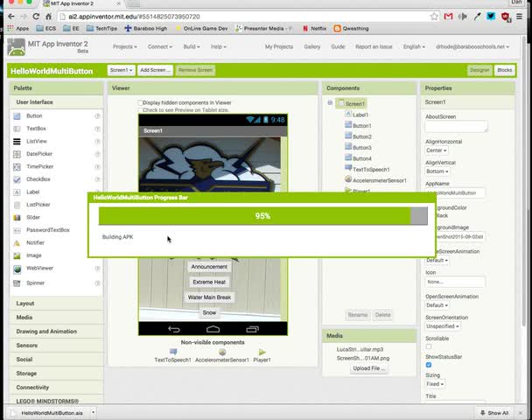Click the AccelerometerSensor1 non-visible component icon
The height and width of the screenshot is (420, 532).
[x=222, y=352]
